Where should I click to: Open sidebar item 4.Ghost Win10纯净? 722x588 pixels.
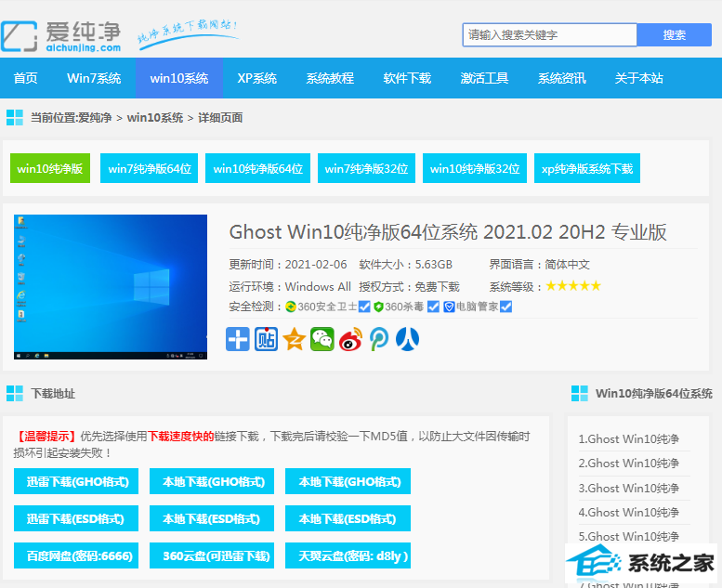pyautogui.click(x=629, y=512)
